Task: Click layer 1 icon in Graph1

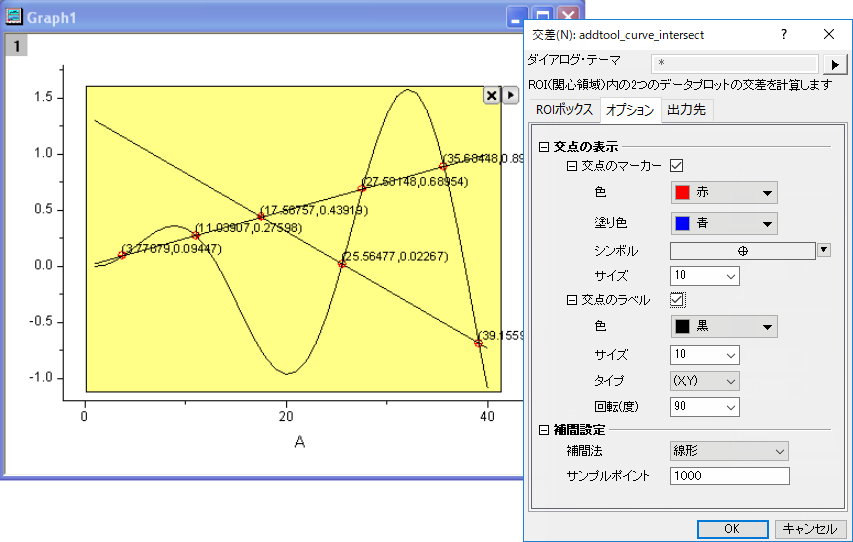Action: pyautogui.click(x=16, y=46)
